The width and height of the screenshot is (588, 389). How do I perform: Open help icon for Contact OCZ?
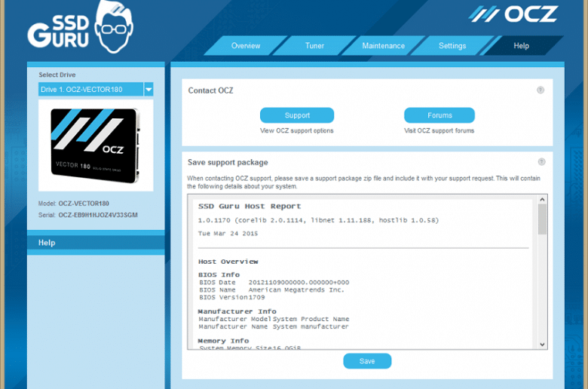[x=541, y=90]
